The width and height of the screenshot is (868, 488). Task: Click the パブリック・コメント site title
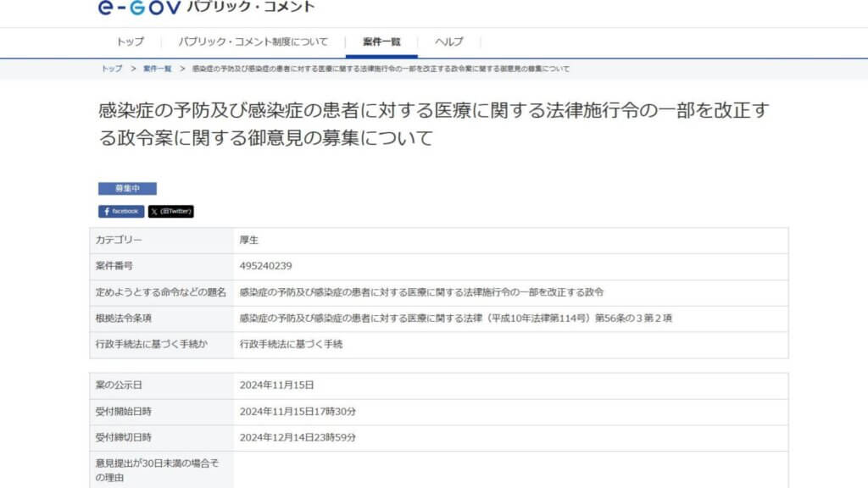[x=250, y=8]
